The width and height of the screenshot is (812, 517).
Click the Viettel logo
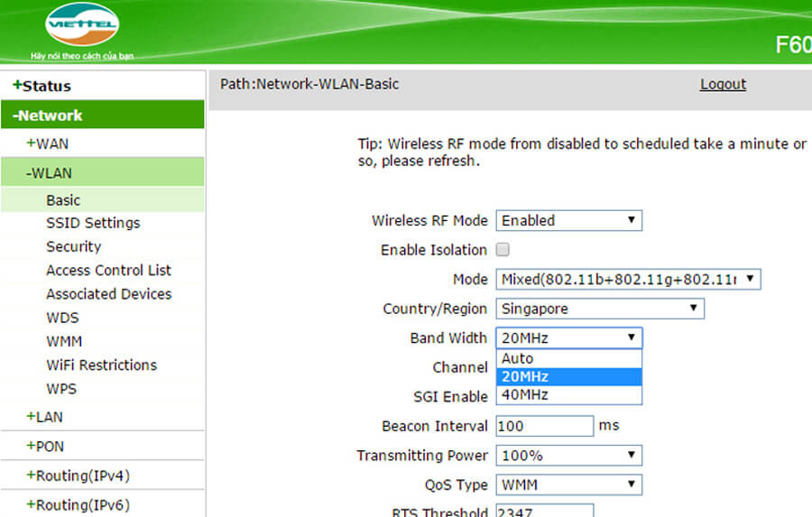(82, 25)
